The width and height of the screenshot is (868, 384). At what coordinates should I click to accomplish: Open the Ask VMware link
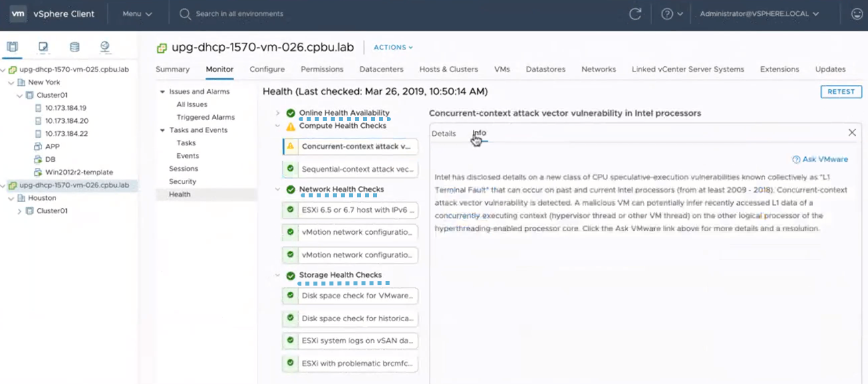pyautogui.click(x=820, y=159)
